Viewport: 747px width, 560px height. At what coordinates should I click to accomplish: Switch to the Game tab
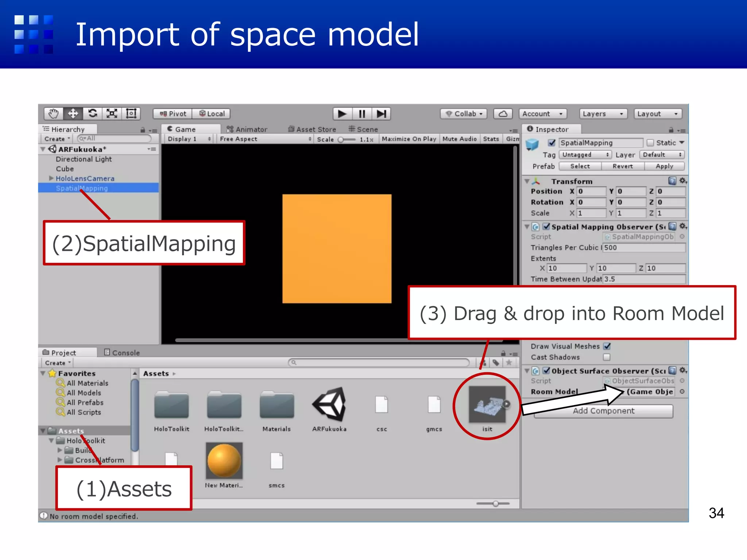[x=192, y=129]
